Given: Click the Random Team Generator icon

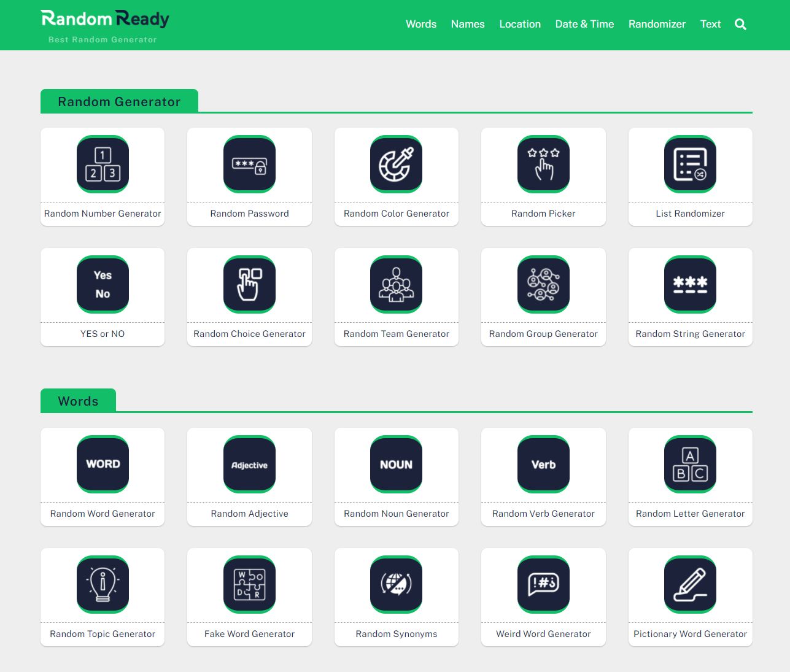Looking at the screenshot, I should point(397,284).
